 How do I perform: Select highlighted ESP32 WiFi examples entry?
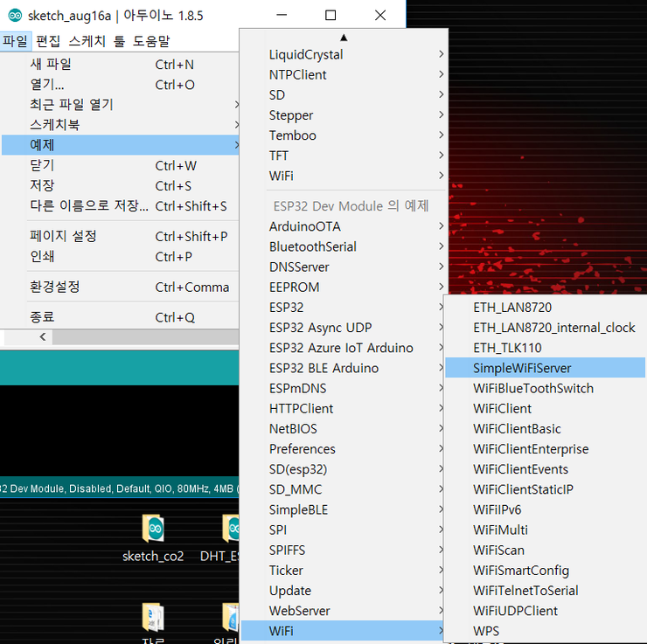click(343, 631)
